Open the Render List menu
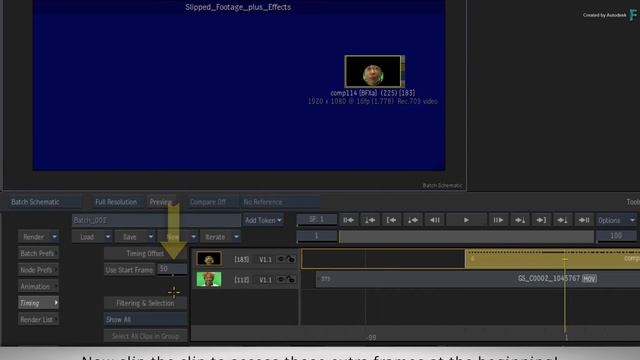This screenshot has width=640, height=360. coord(38,320)
